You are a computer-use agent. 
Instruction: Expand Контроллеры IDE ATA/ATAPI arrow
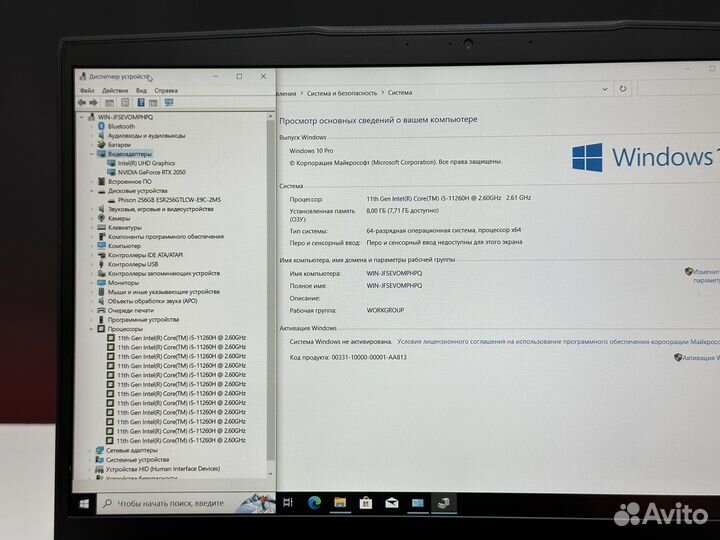pos(92,255)
